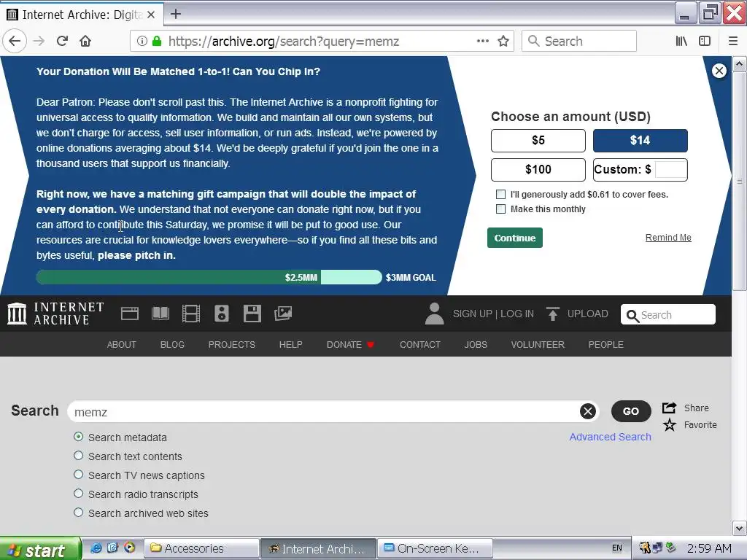
Task: Open page actions three-dot menu
Action: tap(483, 41)
